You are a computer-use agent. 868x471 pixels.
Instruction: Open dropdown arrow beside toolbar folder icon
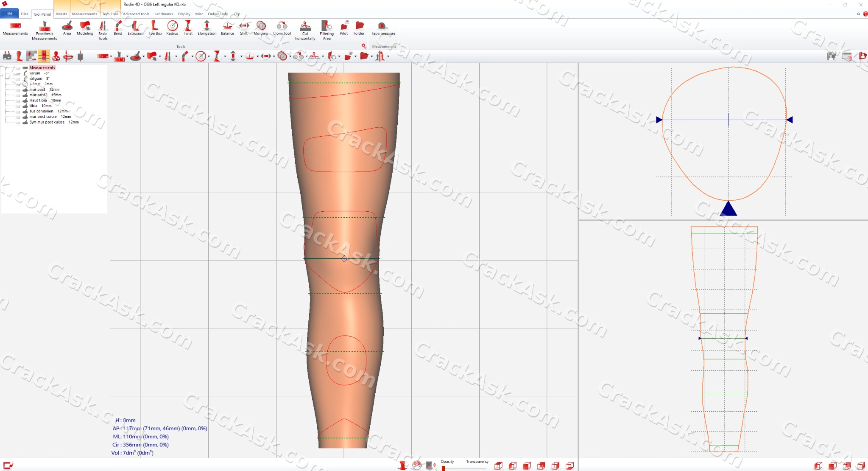(372, 56)
